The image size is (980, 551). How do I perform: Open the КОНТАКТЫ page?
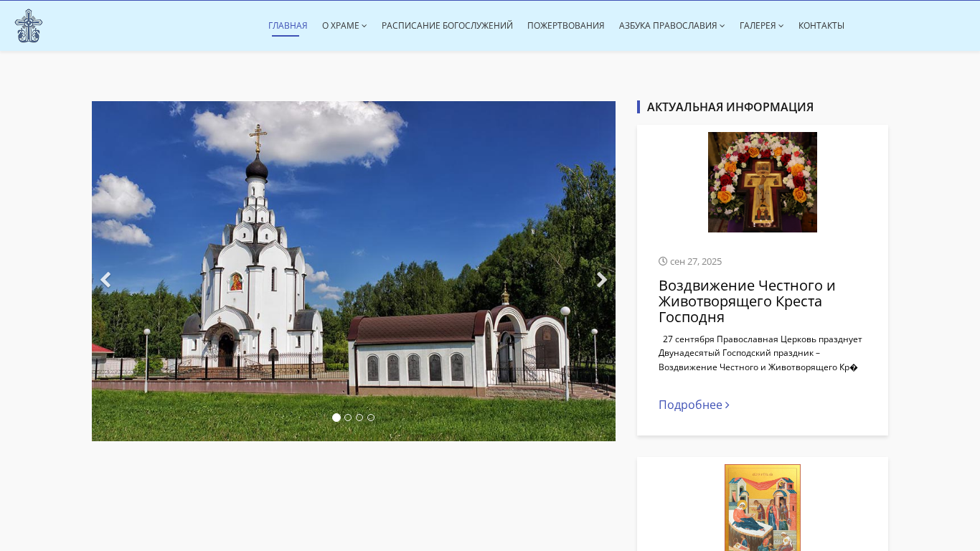(x=821, y=26)
